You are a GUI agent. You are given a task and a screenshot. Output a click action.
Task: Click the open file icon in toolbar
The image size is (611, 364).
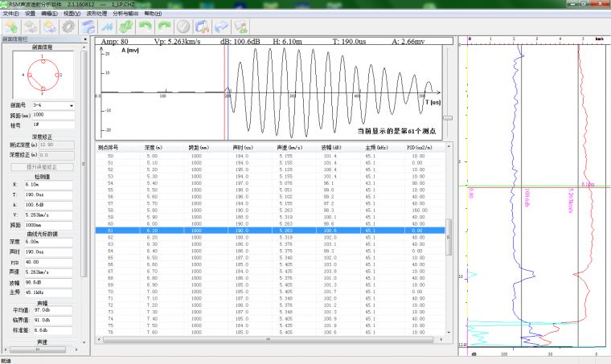(12, 27)
